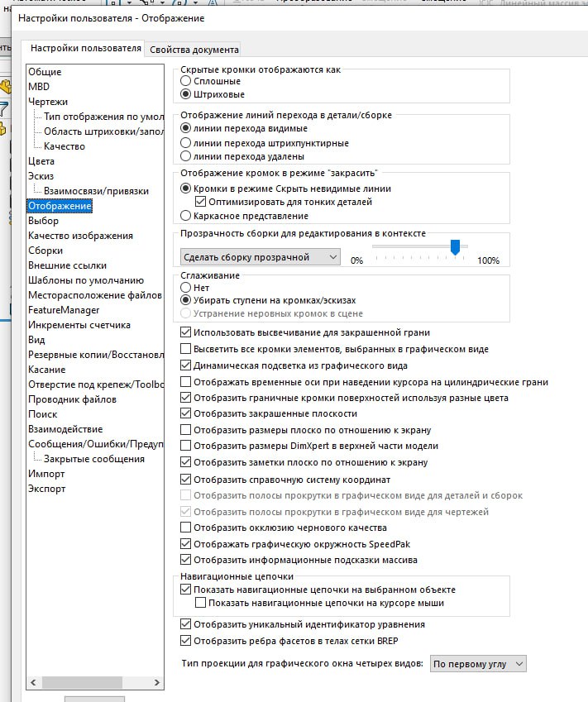Open Экспорт settings category
This screenshot has height=702, width=588.
[x=46, y=489]
